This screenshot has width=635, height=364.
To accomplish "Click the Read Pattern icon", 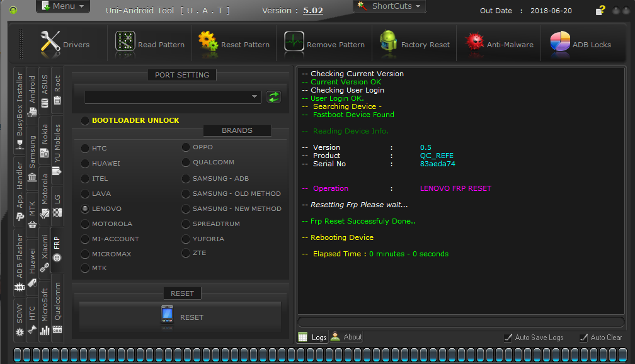I will 125,42.
